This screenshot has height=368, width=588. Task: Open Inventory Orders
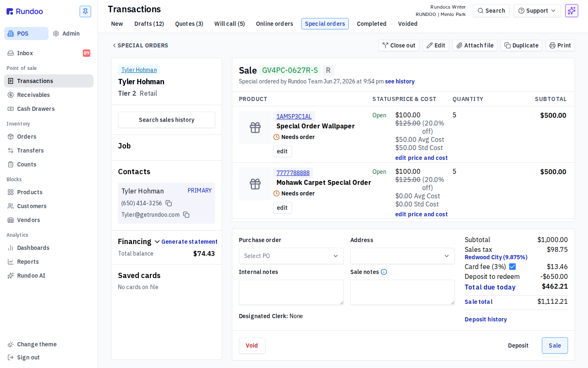[49, 137]
